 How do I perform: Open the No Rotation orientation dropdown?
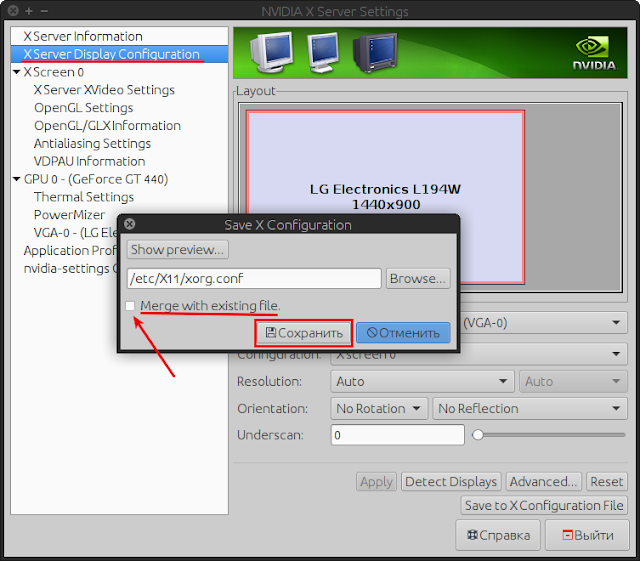[x=379, y=408]
